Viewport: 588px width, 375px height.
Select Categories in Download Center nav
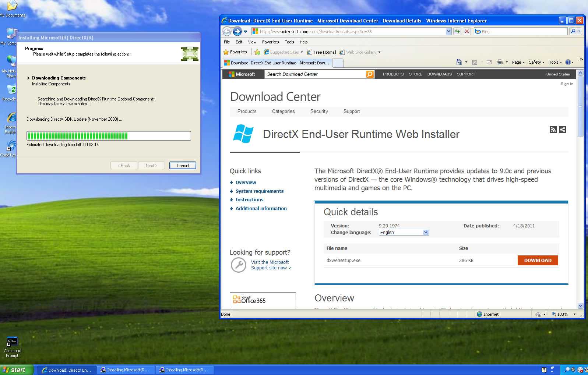coord(283,111)
